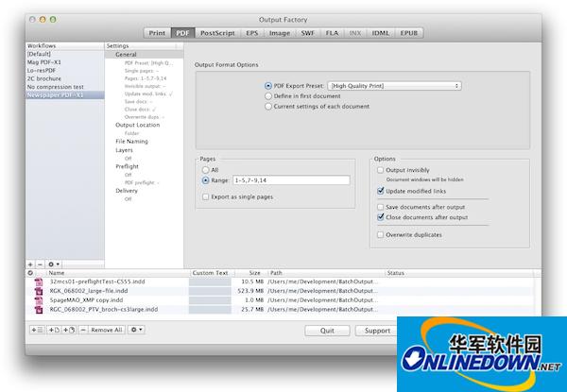
Task: Click the Path column header
Action: tap(326, 273)
